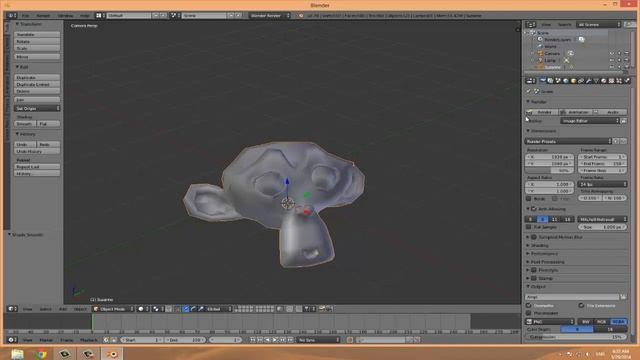Click the outliner editor type icon
This screenshot has width=640, height=360.
coord(530,24)
